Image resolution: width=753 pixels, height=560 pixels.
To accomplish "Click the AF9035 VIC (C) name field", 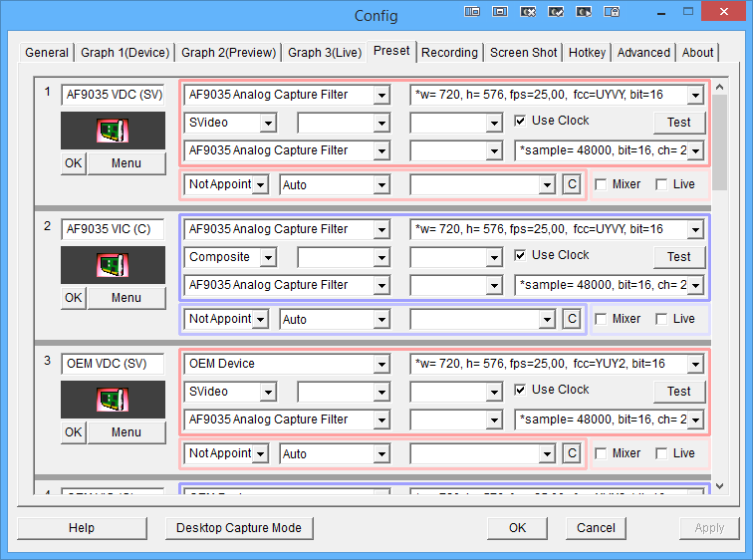I will [x=113, y=229].
